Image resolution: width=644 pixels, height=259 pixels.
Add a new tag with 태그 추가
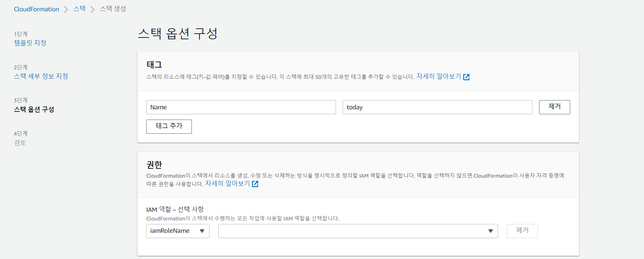[x=169, y=126]
